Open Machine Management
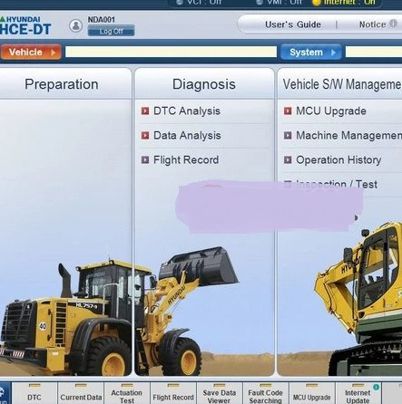This screenshot has height=404, width=402. 349,135
